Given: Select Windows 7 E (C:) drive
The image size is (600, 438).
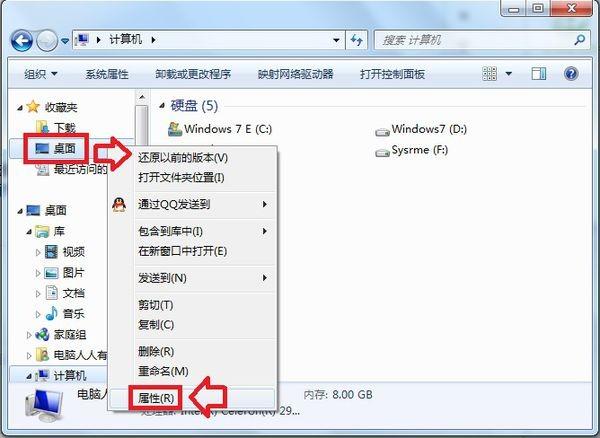Looking at the screenshot, I should pos(220,129).
